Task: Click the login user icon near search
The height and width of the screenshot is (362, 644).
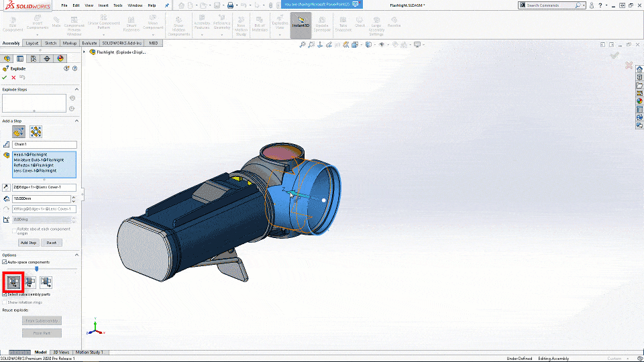Action: click(592, 5)
